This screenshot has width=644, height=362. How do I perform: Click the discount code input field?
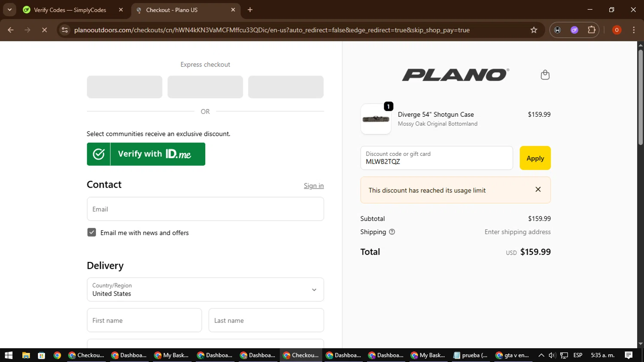pyautogui.click(x=437, y=158)
